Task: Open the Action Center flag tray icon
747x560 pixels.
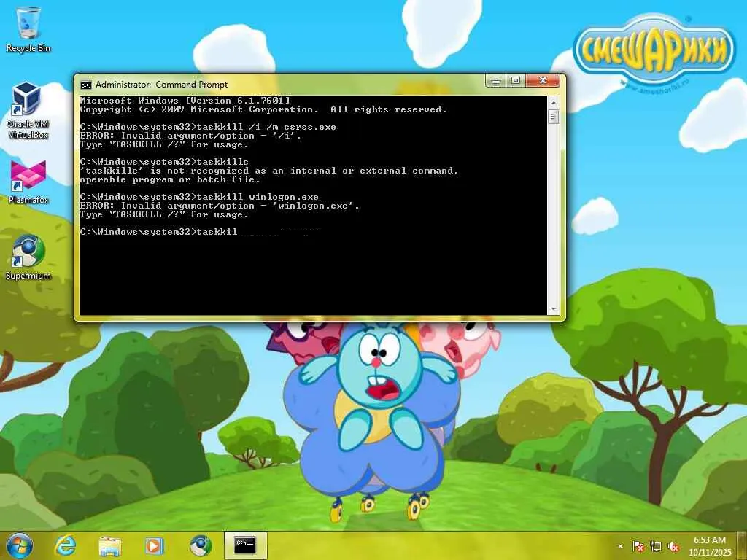Action: [x=638, y=546]
